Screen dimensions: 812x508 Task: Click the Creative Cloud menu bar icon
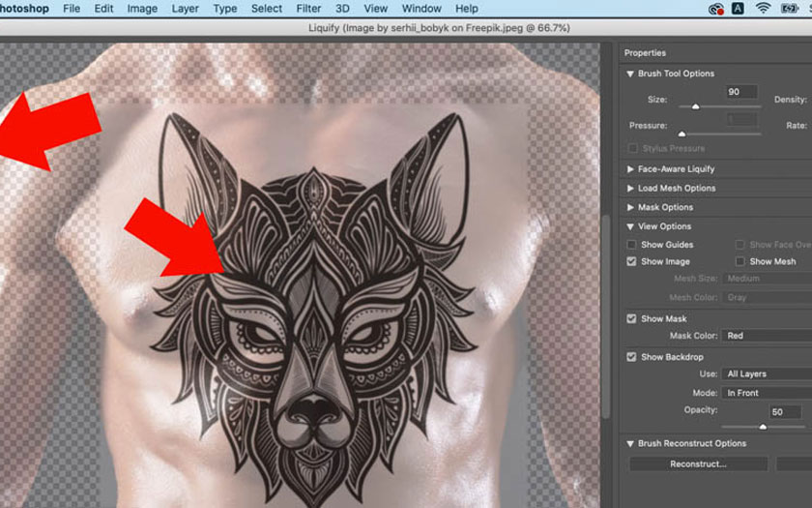point(716,9)
